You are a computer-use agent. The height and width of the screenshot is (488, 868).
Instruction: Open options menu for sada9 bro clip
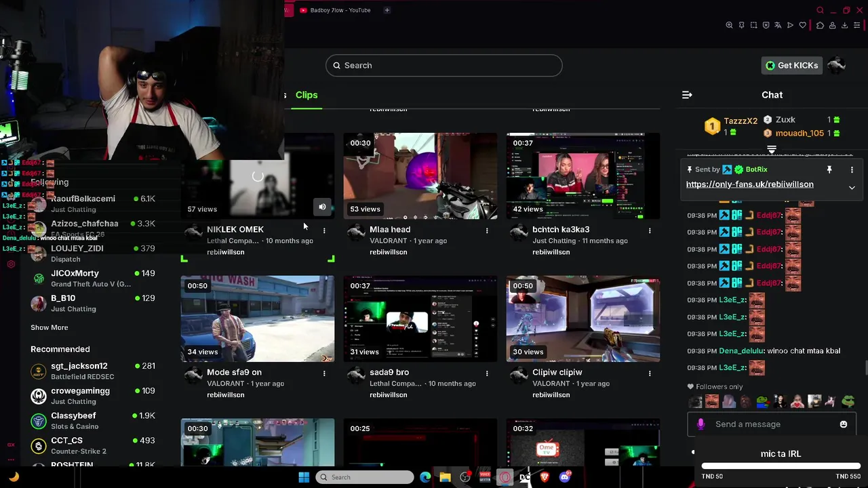[x=487, y=373]
